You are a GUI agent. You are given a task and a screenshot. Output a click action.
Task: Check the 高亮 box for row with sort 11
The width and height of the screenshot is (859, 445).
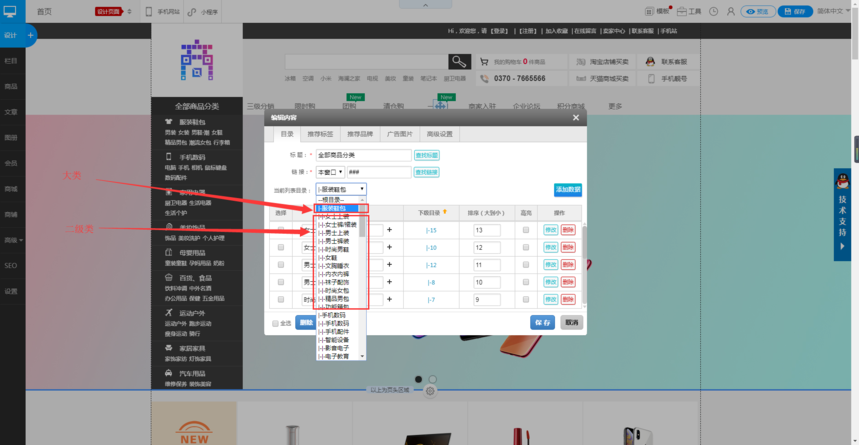click(526, 265)
